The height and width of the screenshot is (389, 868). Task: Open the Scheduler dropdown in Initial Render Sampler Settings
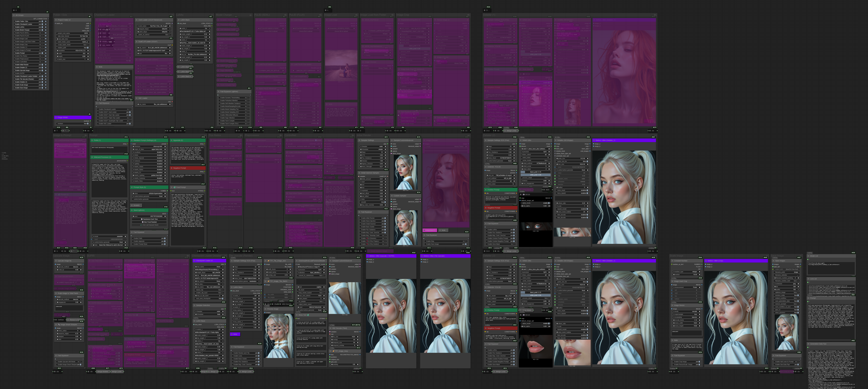(373, 149)
